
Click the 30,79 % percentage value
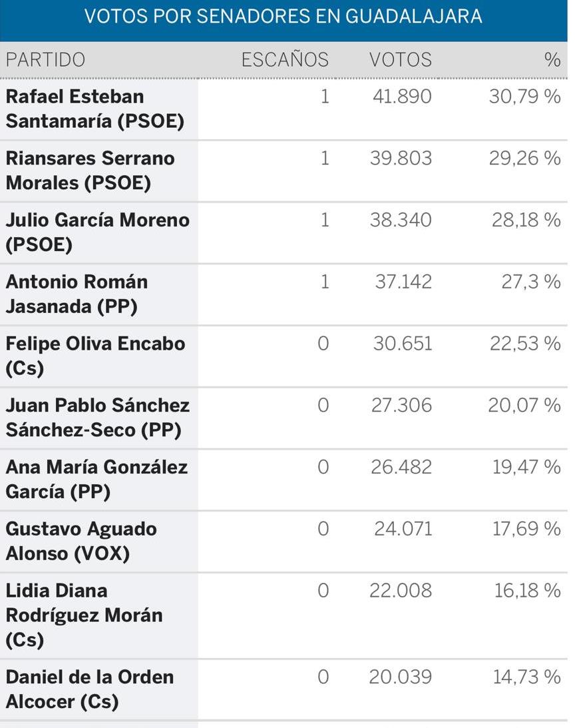(x=524, y=97)
